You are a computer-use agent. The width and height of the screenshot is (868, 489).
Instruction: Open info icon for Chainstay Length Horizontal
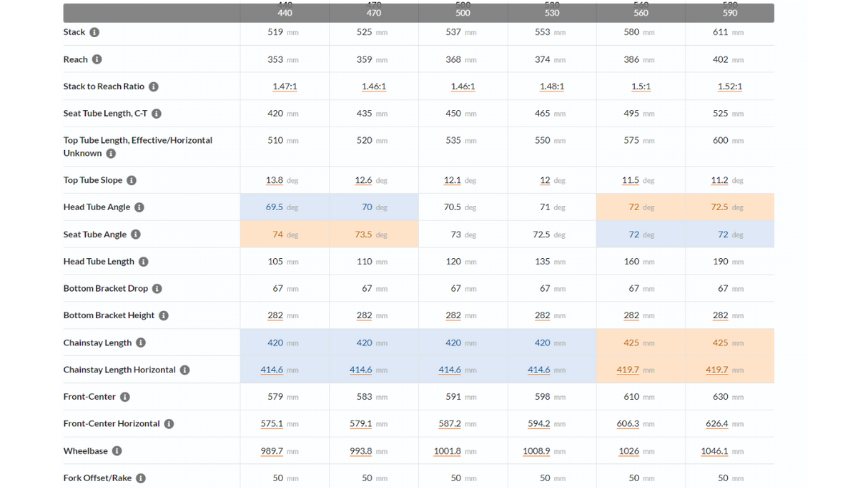click(184, 370)
